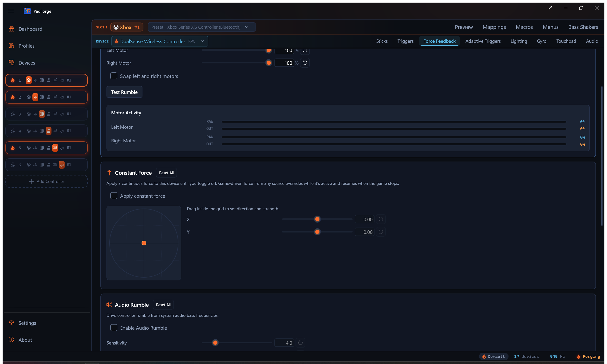Open Settings from the sidebar
This screenshot has height=364, width=607.
(27, 323)
